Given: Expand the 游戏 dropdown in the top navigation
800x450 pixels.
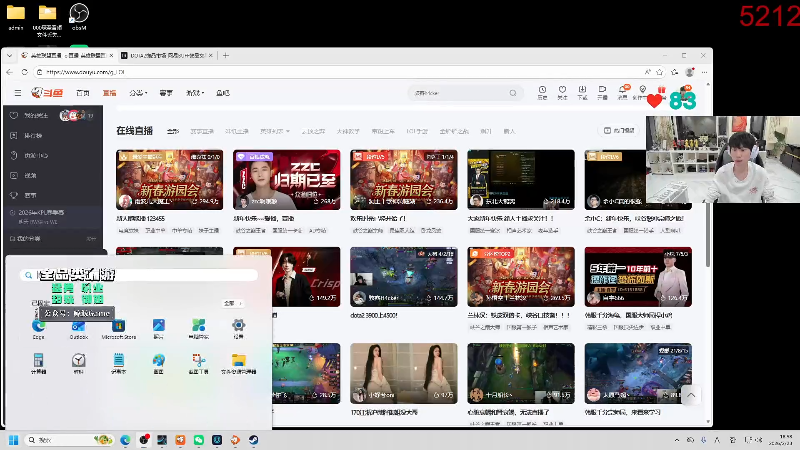Looking at the screenshot, I should pyautogui.click(x=195, y=93).
